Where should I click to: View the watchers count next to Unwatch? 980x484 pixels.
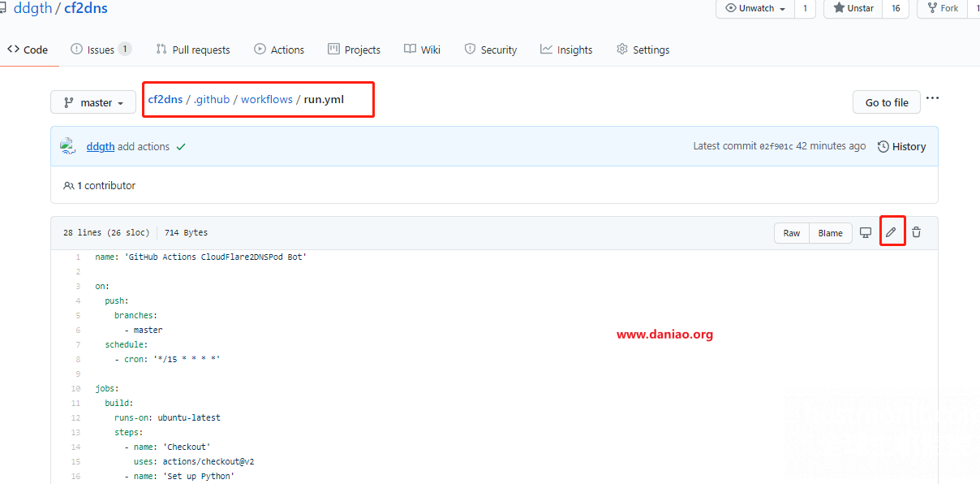click(x=805, y=8)
